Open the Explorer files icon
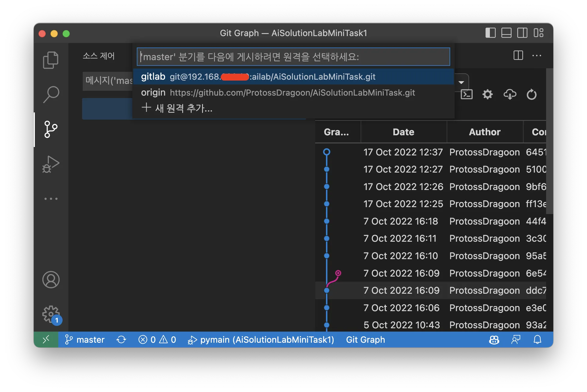This screenshot has width=587, height=392. click(51, 60)
